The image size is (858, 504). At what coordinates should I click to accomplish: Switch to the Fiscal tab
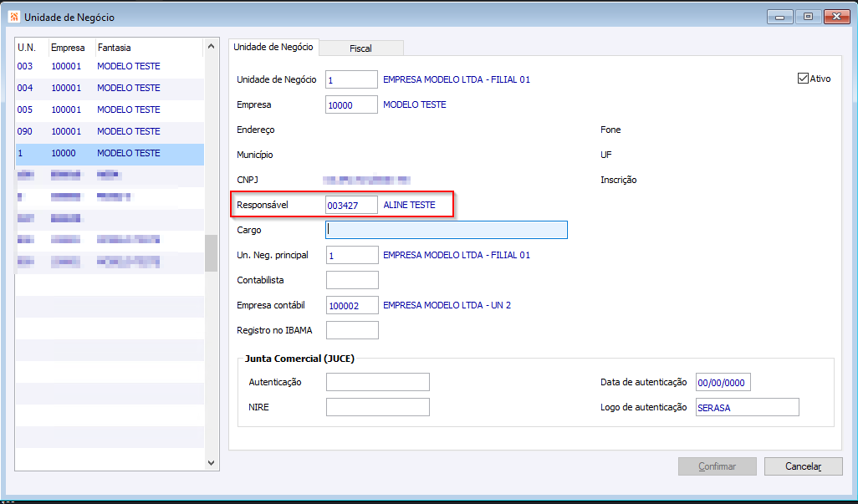click(x=360, y=48)
